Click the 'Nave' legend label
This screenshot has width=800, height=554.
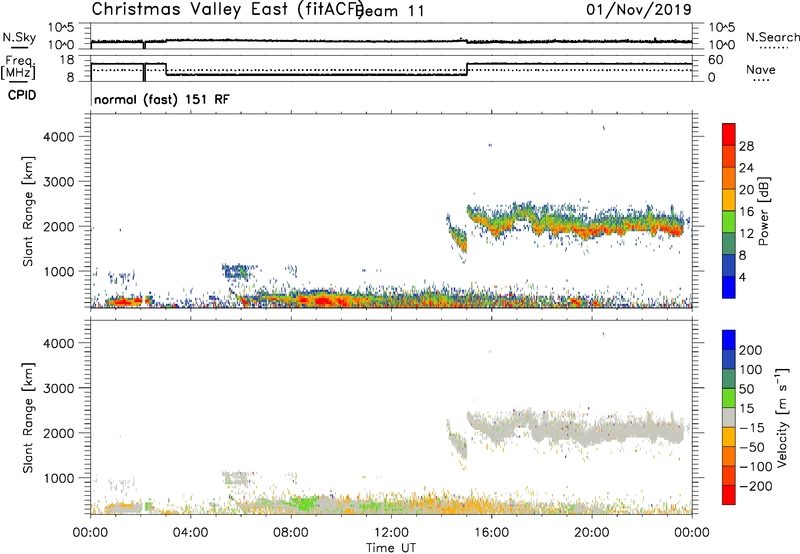click(x=761, y=70)
